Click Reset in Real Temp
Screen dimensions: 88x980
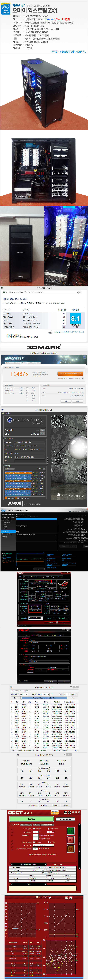(x=55, y=805)
